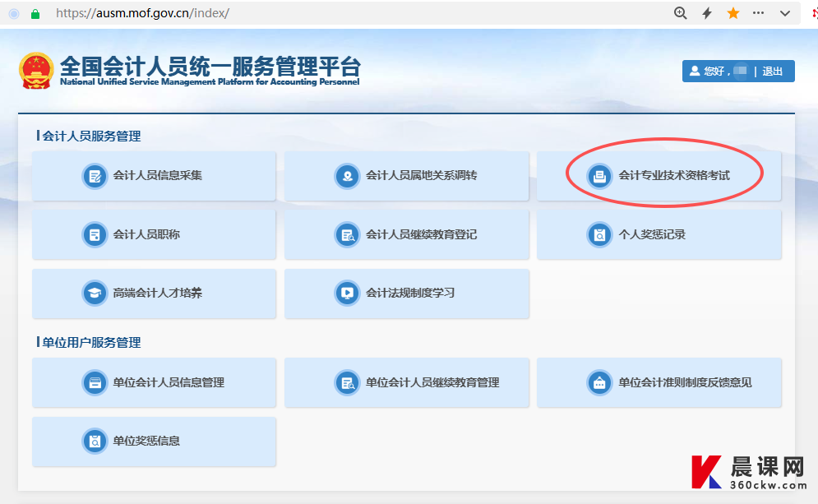Click the 个人奖惩记录 icon
Viewport: 818px width, 504px height.
click(599, 234)
